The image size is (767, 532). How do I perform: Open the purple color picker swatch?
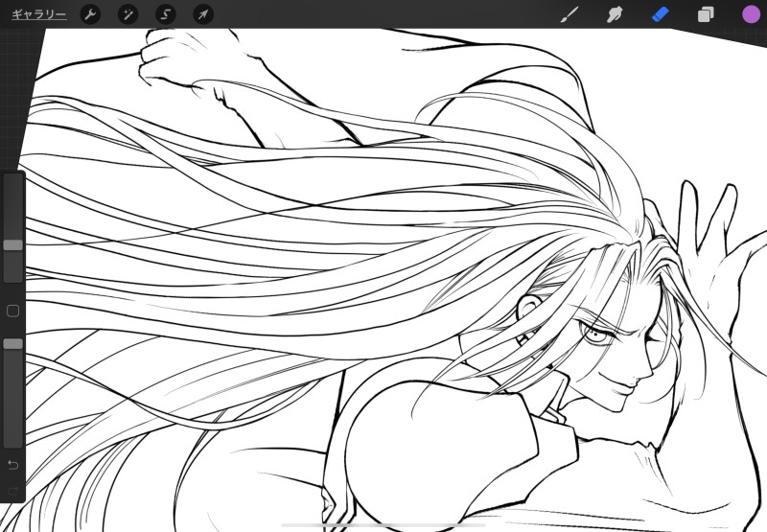pos(751,14)
